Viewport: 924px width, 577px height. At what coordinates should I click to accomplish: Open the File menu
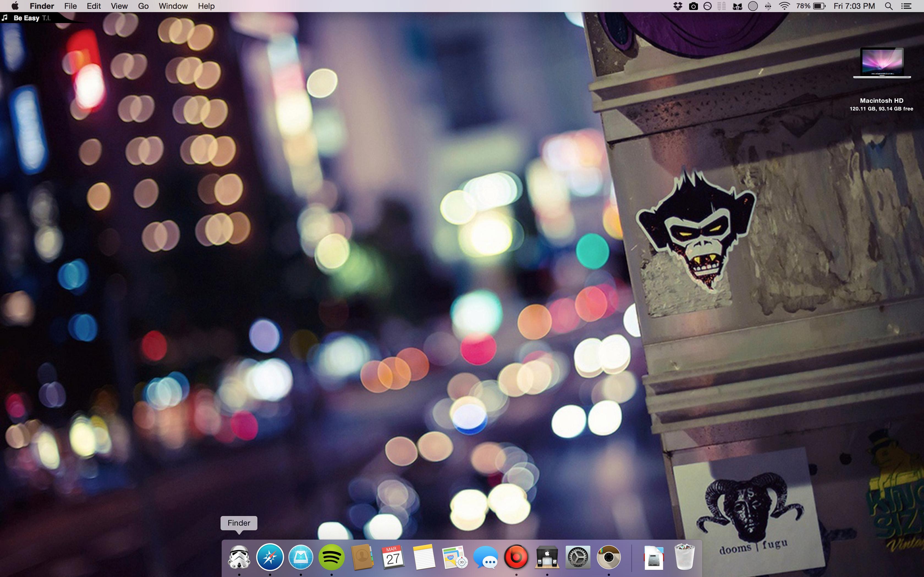(70, 6)
